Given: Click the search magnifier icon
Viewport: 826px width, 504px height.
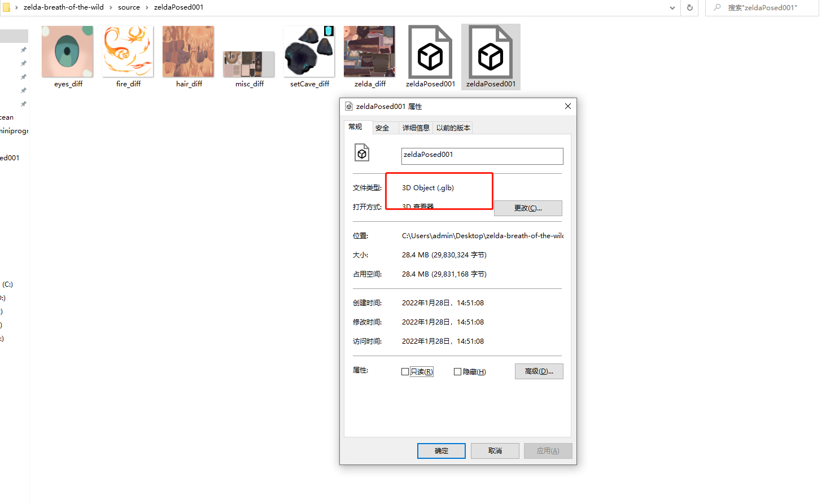Looking at the screenshot, I should tap(717, 7).
